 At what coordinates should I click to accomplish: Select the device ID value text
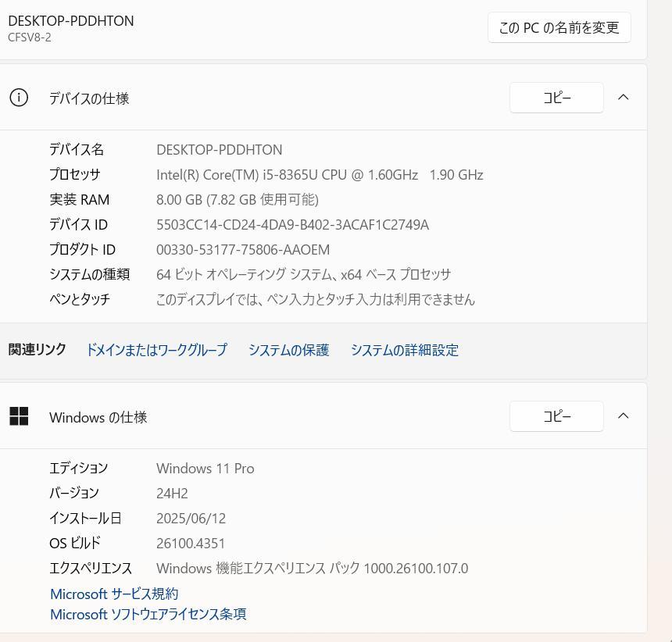point(292,225)
